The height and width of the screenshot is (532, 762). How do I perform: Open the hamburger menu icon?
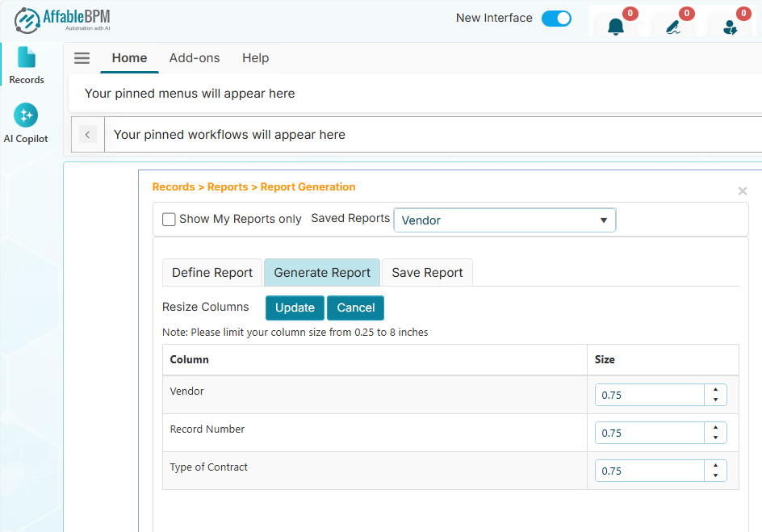[x=82, y=58]
